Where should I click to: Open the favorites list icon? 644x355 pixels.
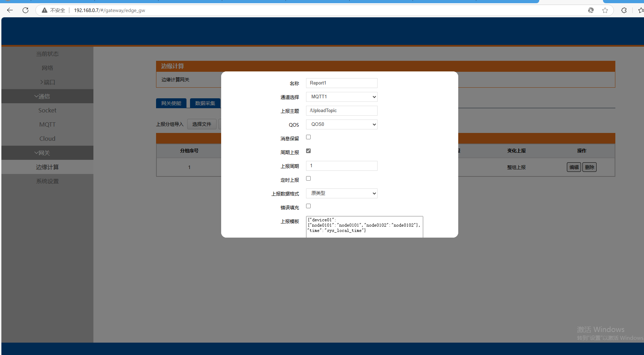click(641, 10)
